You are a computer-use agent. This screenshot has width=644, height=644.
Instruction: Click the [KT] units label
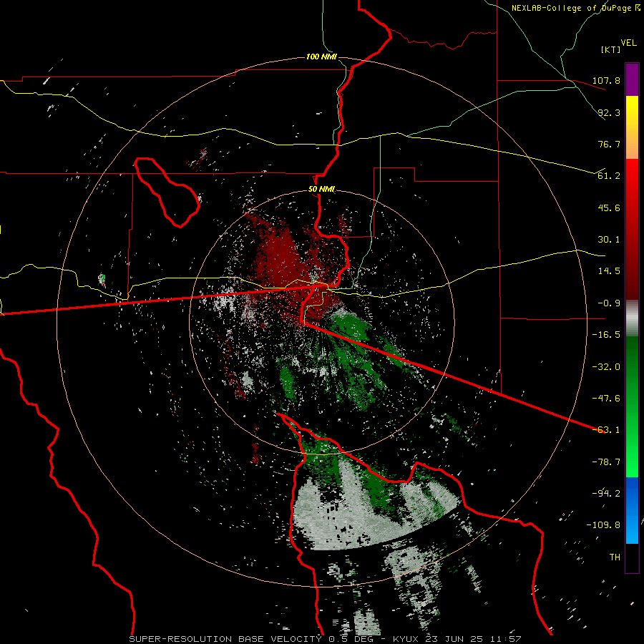pyautogui.click(x=611, y=49)
